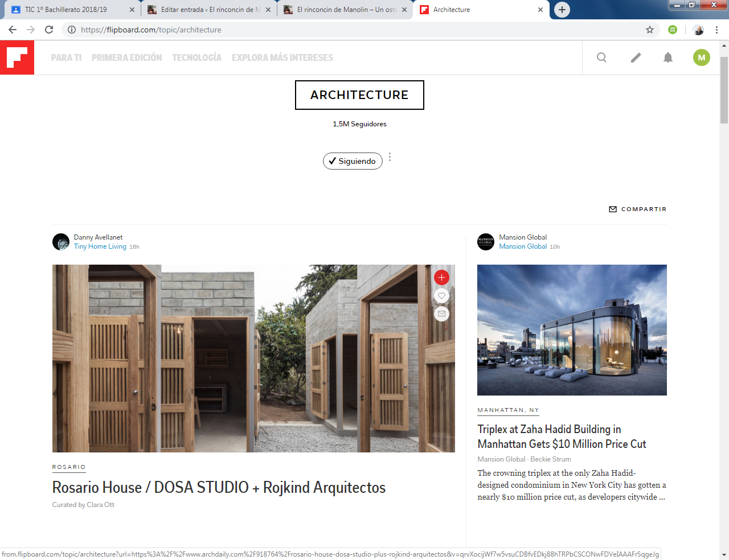Open the green M profile avatar menu
The image size is (729, 560).
click(701, 57)
